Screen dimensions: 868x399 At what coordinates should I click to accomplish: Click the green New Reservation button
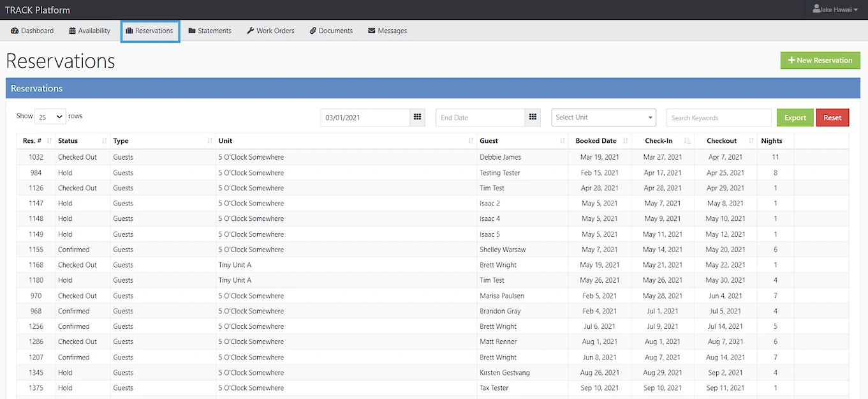point(820,60)
